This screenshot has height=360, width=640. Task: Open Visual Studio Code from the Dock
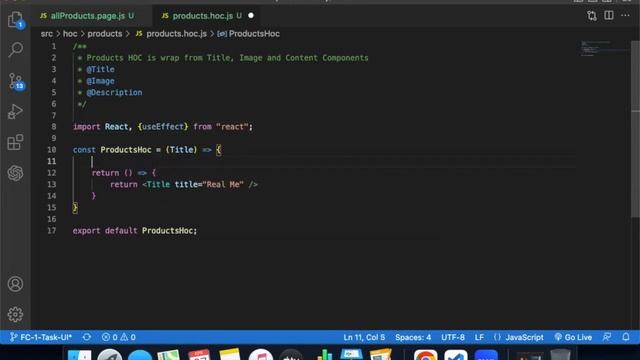click(x=456, y=355)
